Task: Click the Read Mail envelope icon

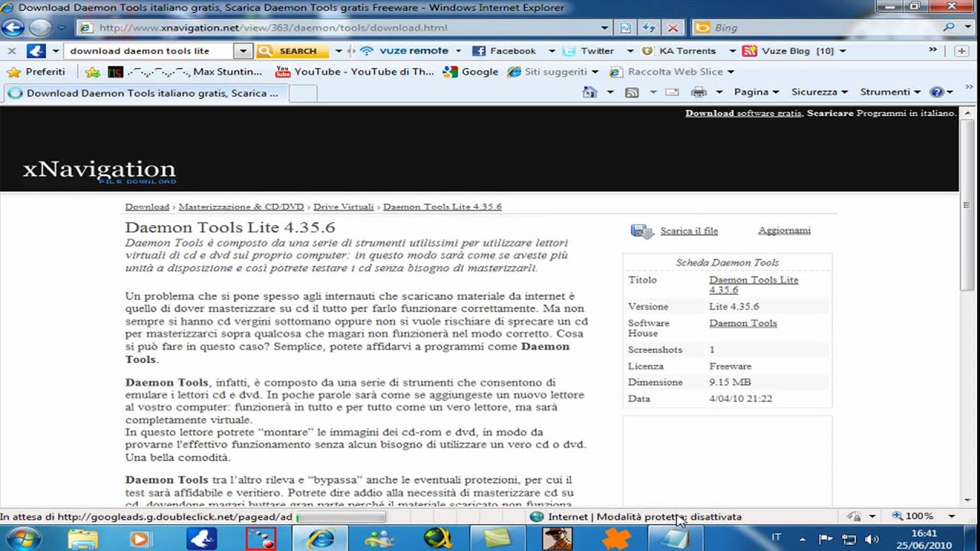Action: 672,92
